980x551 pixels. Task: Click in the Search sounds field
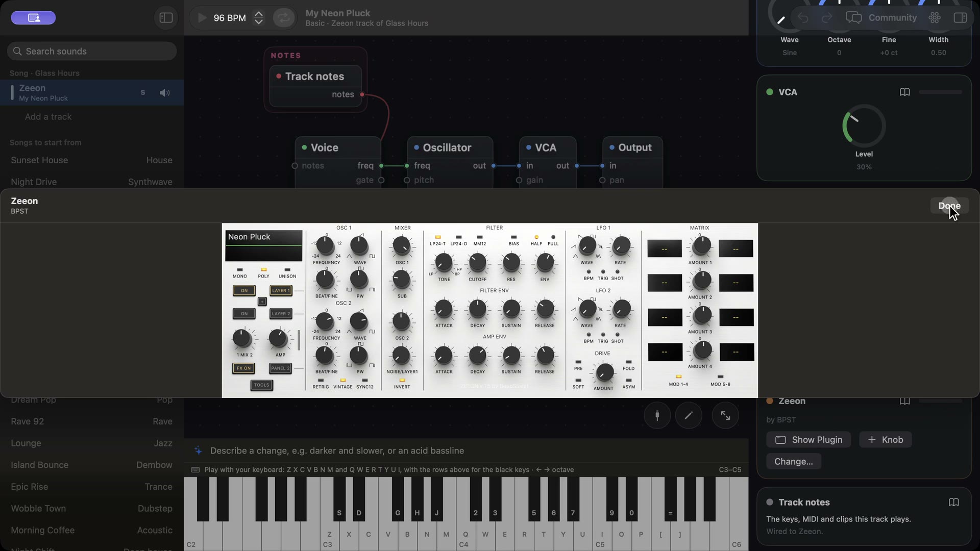click(x=92, y=51)
